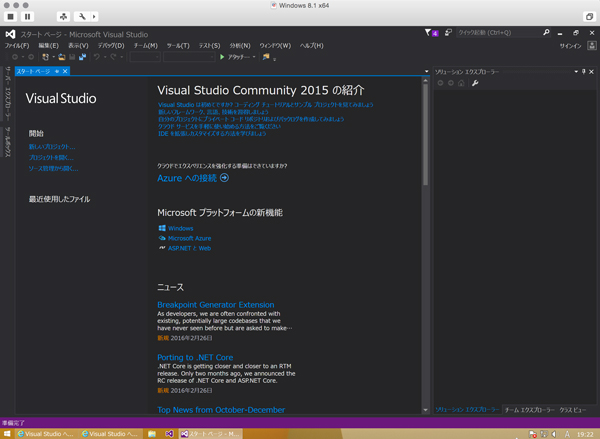Click the Microsoft Azure platform link
Image resolution: width=600 pixels, height=439 pixels.
point(189,238)
